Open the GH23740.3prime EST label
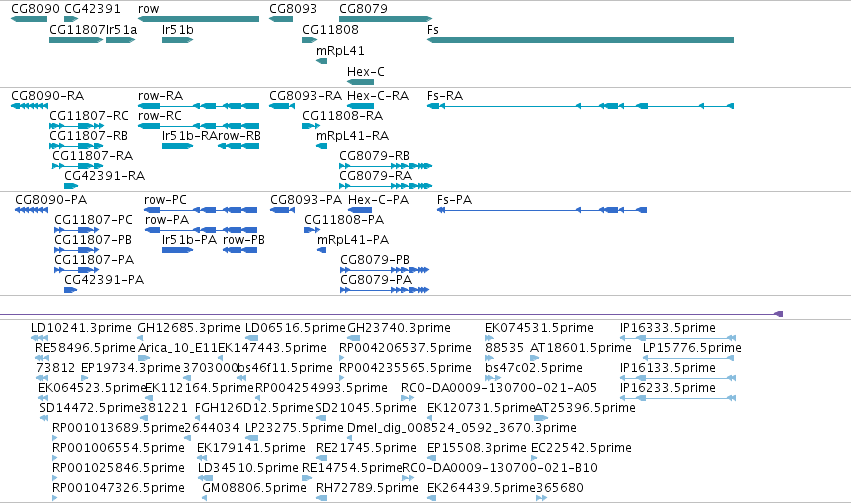 click(399, 328)
